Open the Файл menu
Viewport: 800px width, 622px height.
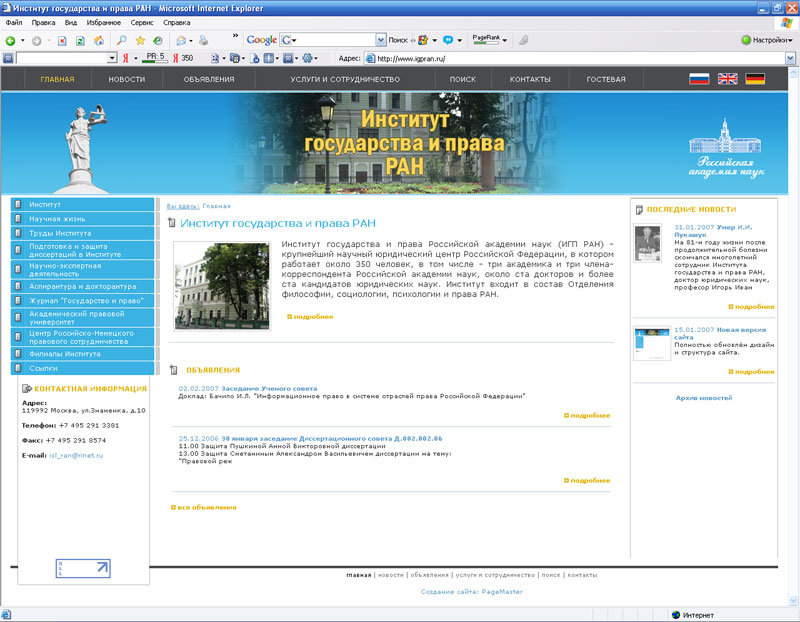click(x=14, y=22)
